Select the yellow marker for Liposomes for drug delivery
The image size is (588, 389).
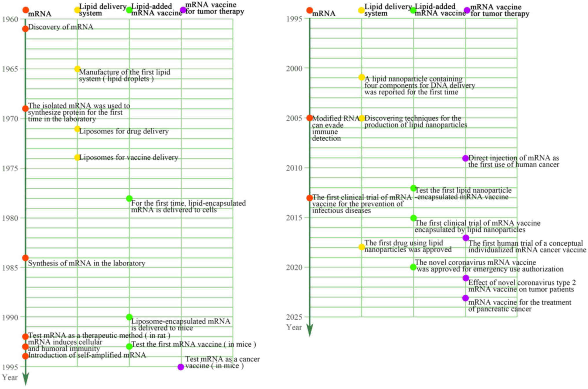coord(77,129)
